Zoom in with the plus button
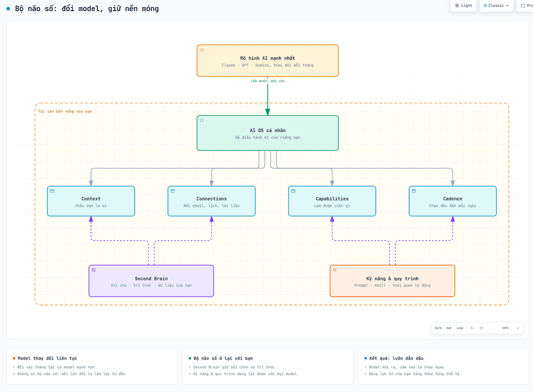Image resolution: width=533 pixels, height=392 pixels. [x=517, y=328]
